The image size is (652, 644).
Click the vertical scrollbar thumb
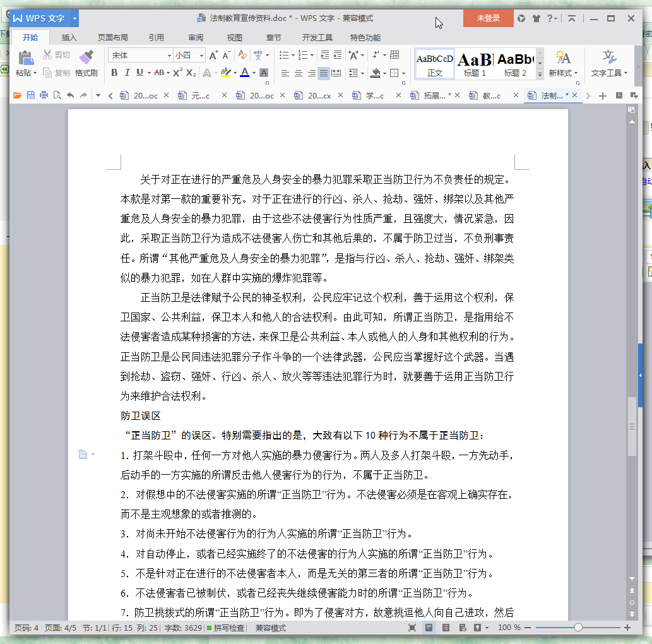[632, 426]
